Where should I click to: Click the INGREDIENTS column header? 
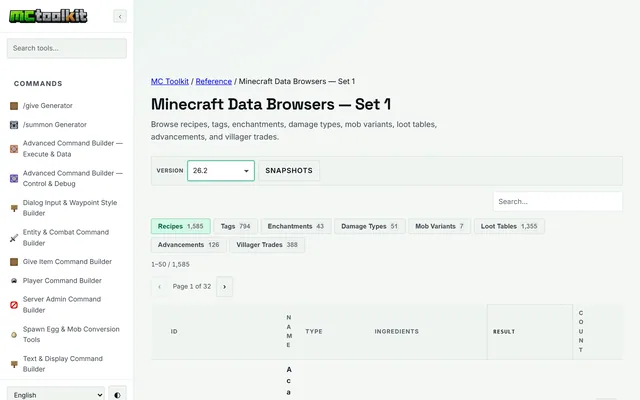pos(397,331)
